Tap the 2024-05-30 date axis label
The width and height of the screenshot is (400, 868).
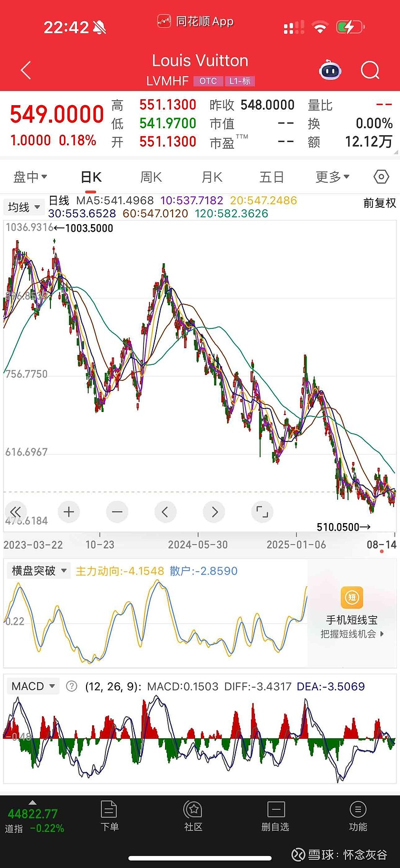pyautogui.click(x=197, y=545)
